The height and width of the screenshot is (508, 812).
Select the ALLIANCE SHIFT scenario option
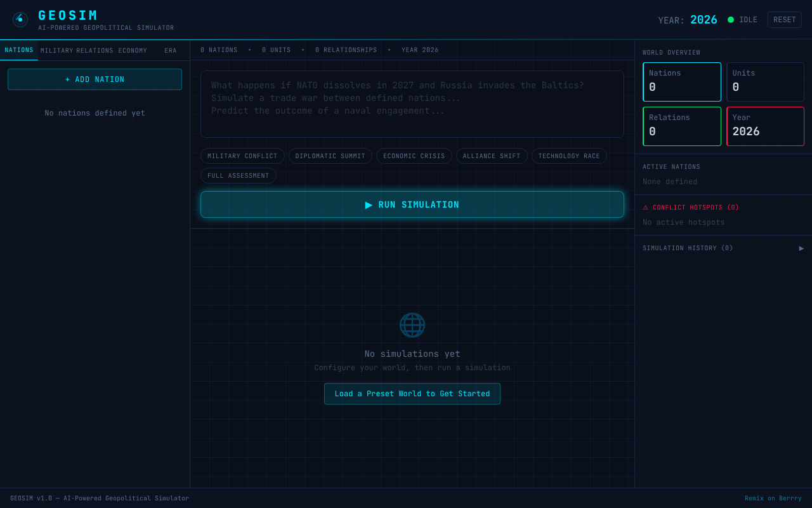click(492, 156)
